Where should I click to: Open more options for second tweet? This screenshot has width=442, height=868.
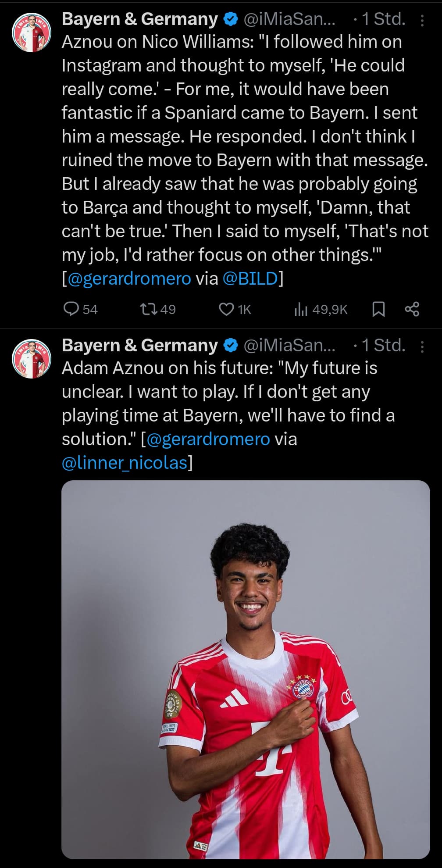point(422,346)
